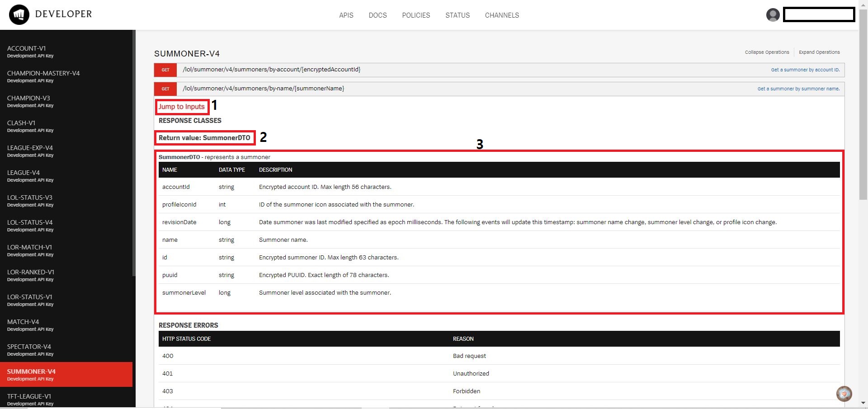Click 'Encrypted account ID. Max length 56 characters.'

pyautogui.click(x=325, y=187)
